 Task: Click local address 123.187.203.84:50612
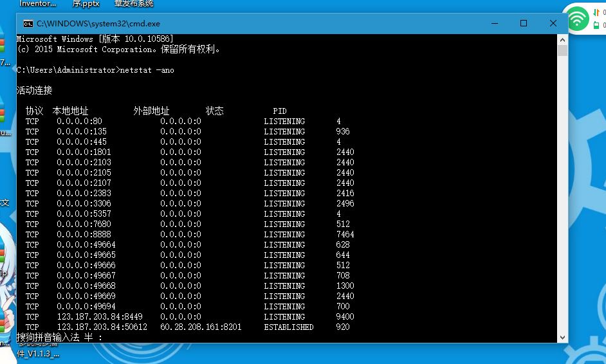coord(102,327)
